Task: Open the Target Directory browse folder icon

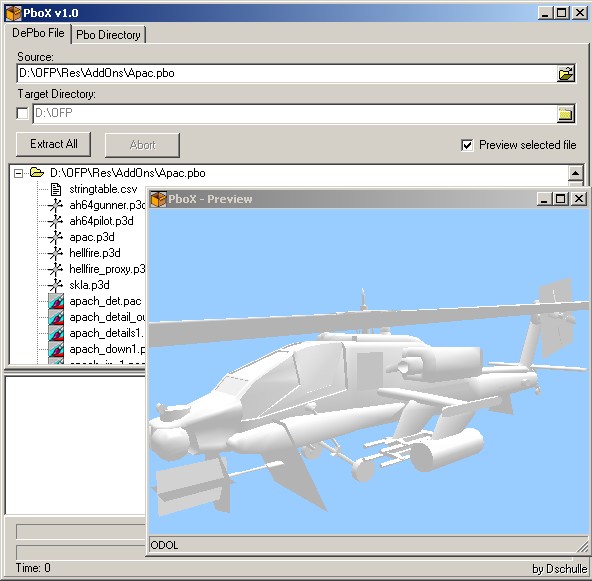Action: 566,114
